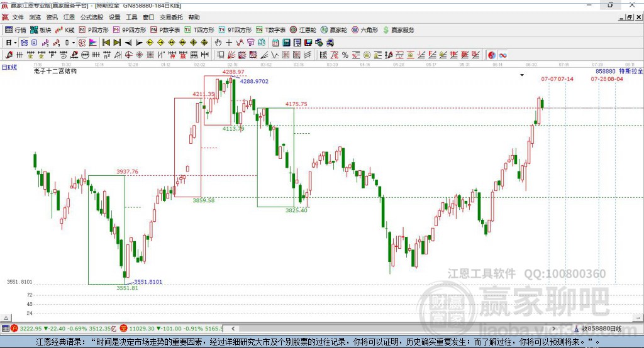Open the T四方形 tool
The image size is (644, 348).
pos(199,30)
